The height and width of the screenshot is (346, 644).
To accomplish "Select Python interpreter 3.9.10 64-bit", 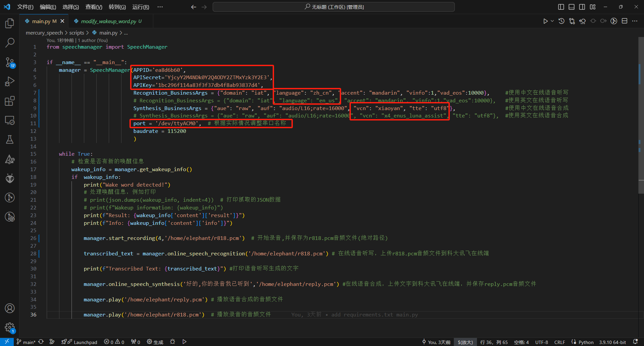I will coord(612,342).
